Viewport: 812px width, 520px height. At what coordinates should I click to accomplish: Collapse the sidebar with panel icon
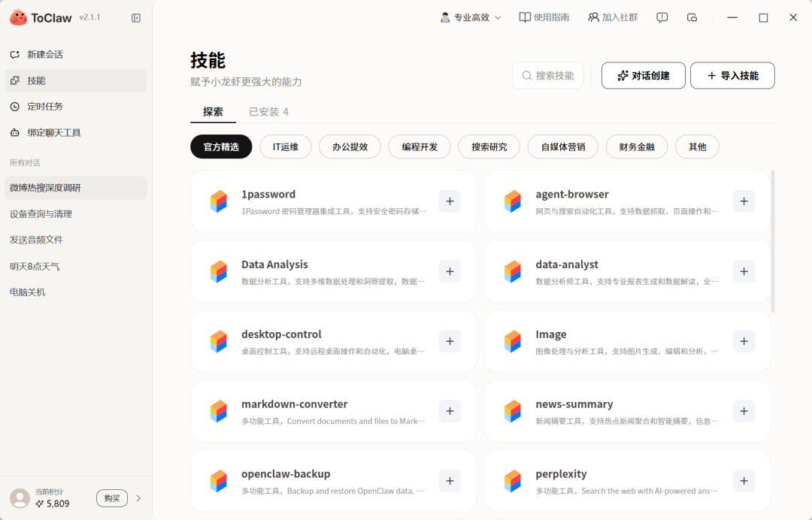pyautogui.click(x=135, y=18)
